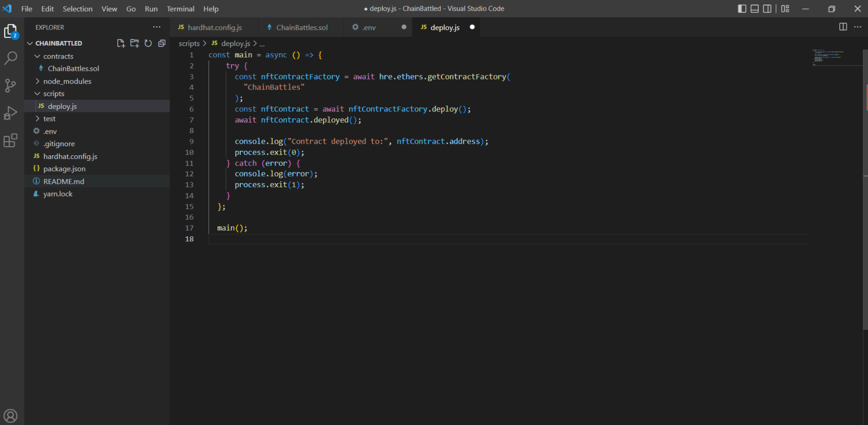Open the Terminal menu
Viewport: 868px width, 425px height.
coord(181,9)
